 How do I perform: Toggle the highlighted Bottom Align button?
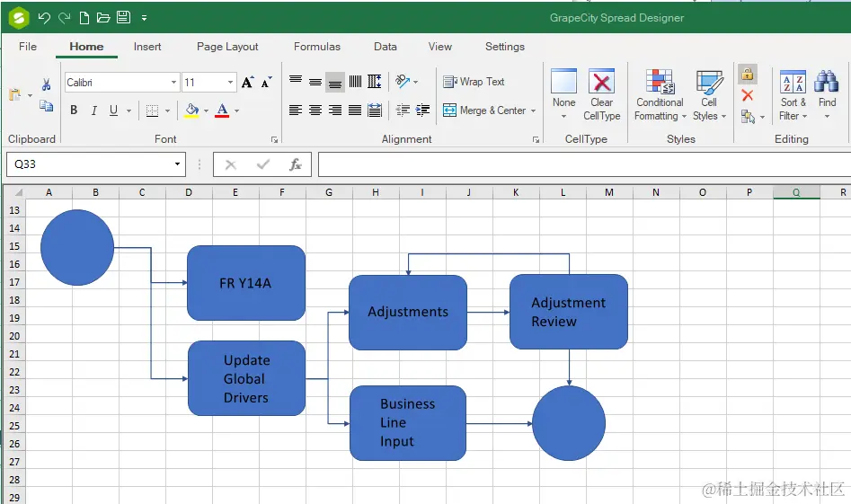click(x=335, y=83)
